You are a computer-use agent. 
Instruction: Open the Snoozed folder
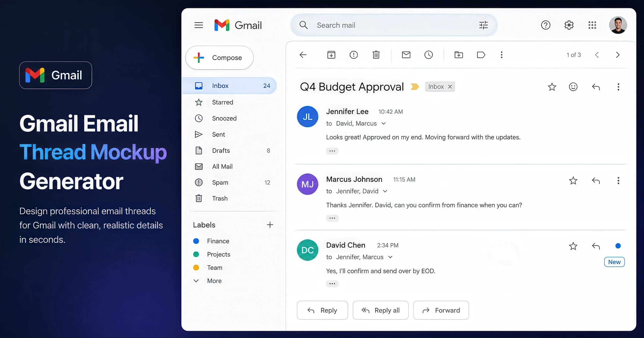pos(229,118)
